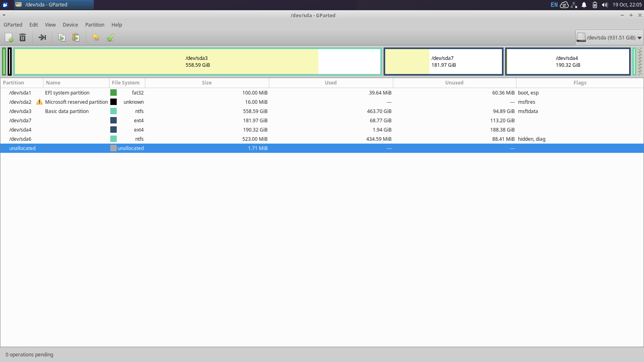Select the /dev/sda7 row in list

tap(322, 120)
